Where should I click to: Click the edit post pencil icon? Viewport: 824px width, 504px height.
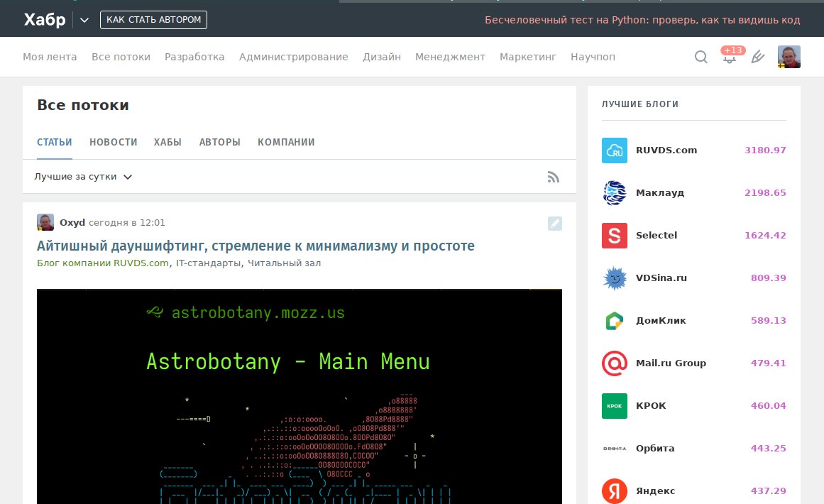tap(555, 224)
